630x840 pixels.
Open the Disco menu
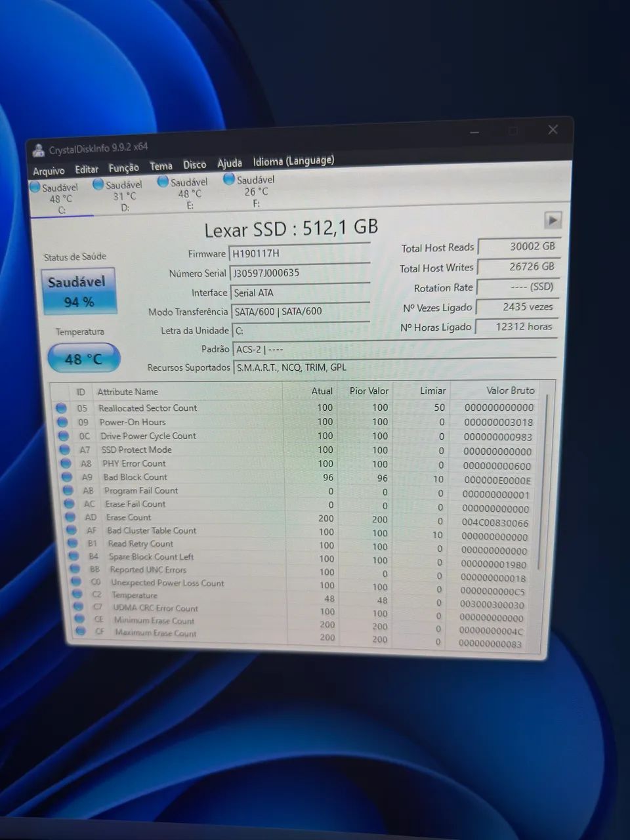point(194,165)
